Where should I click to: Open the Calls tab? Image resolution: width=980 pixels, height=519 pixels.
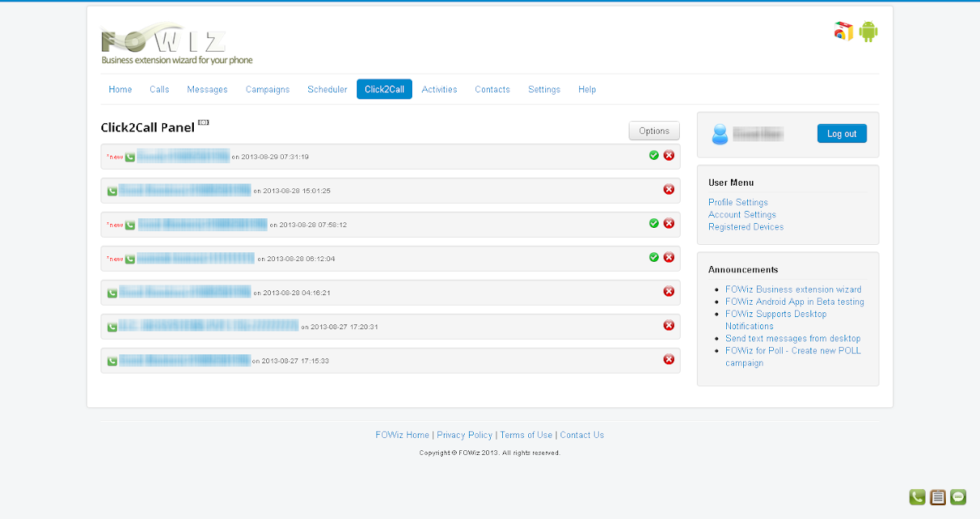(x=159, y=89)
